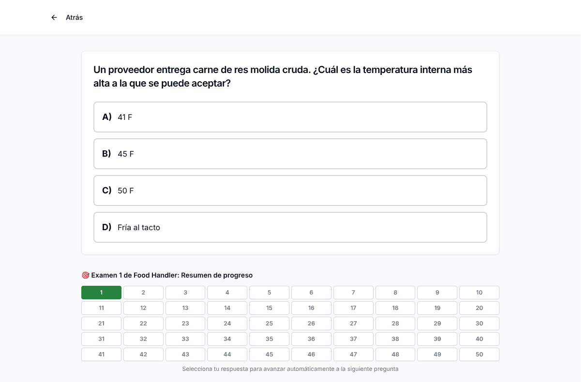Screen dimensions: 588x382
Task: Navigate to question 40
Action: click(479, 339)
